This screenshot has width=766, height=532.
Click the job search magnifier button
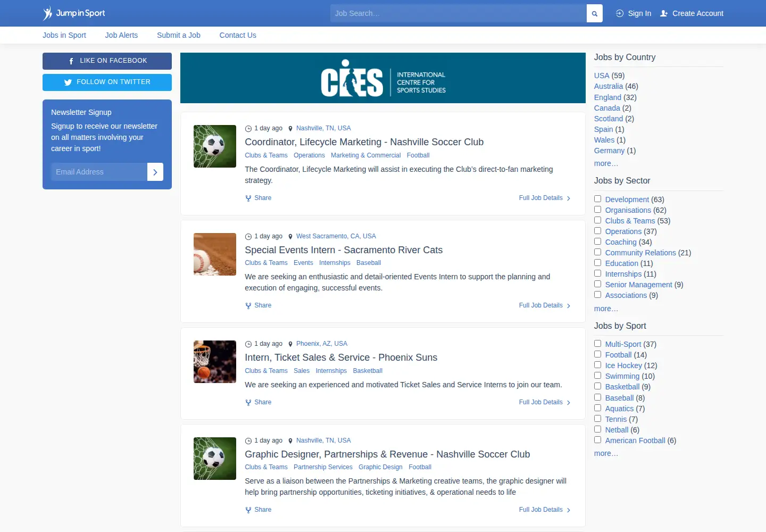(x=594, y=13)
